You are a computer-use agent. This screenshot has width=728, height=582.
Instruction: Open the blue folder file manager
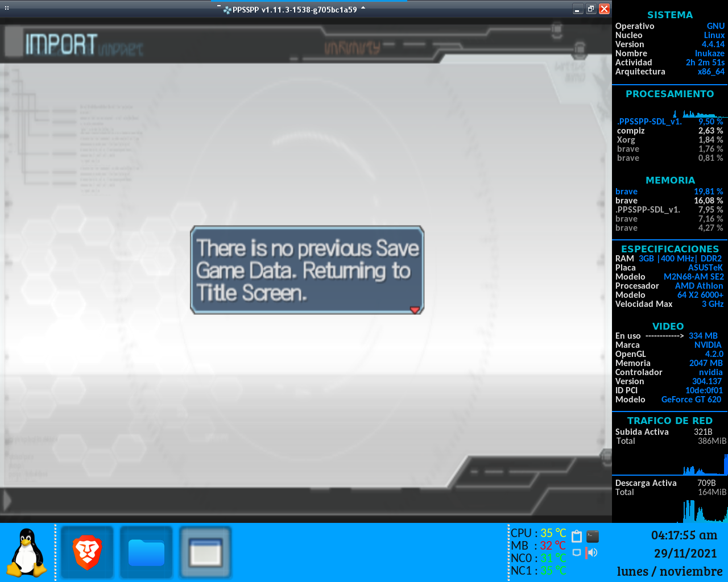tap(146, 552)
